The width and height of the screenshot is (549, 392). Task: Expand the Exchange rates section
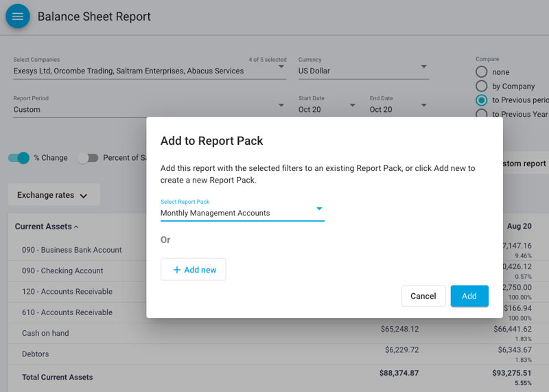click(54, 195)
